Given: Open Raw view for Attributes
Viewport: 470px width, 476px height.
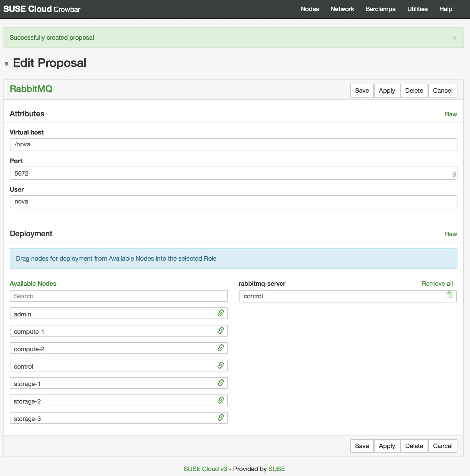Looking at the screenshot, I should pos(451,114).
